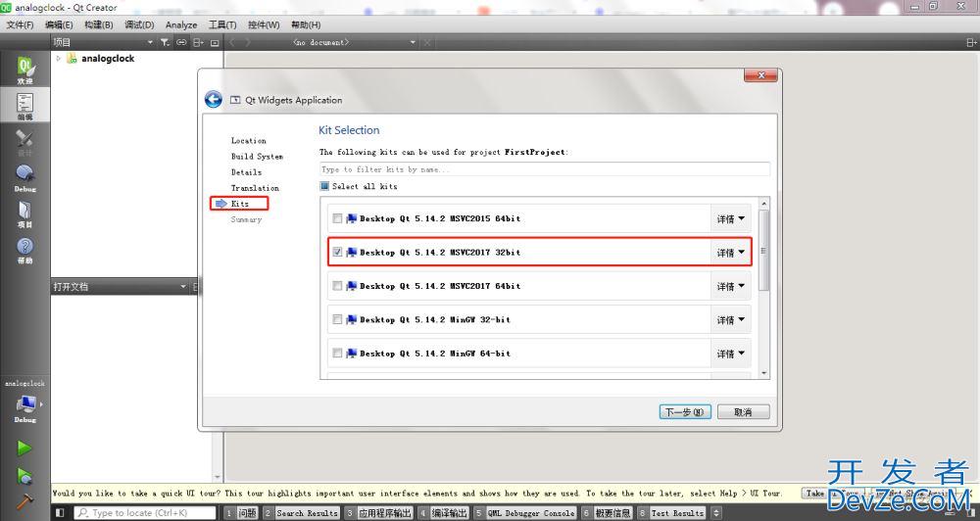Run the project with green arrow
Screen dimensions: 980x521
(24, 448)
